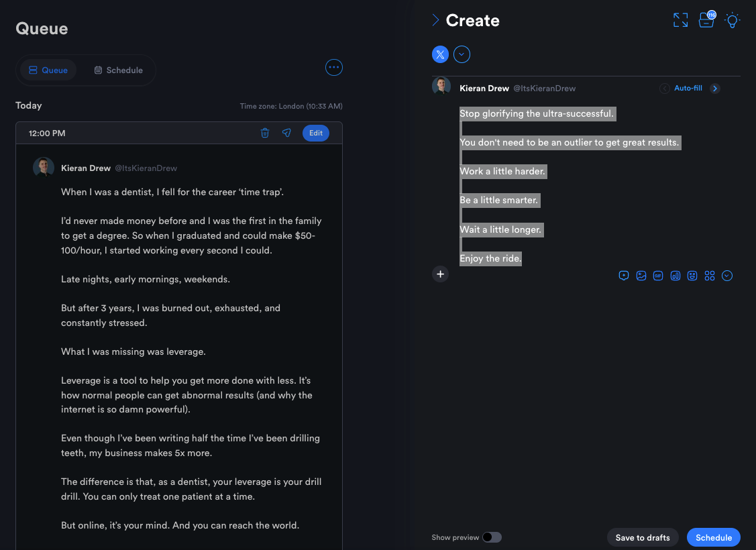
Task: Click the plus button to add tweet
Action: (440, 274)
